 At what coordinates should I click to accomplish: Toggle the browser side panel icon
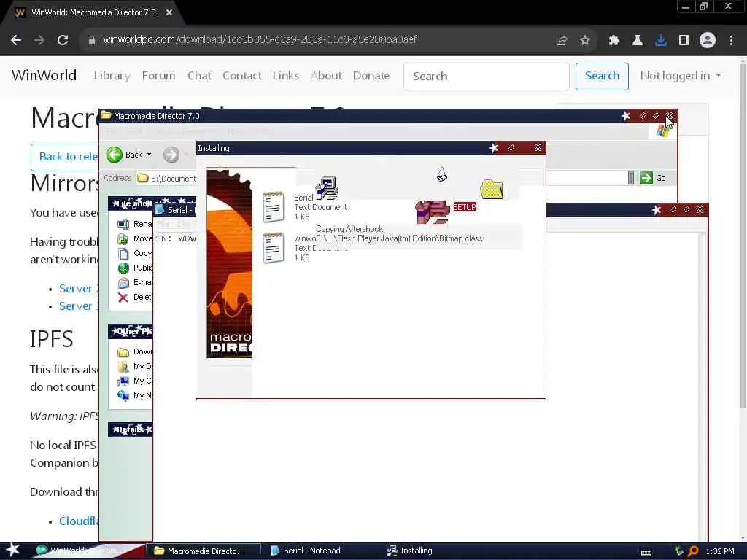(x=684, y=41)
